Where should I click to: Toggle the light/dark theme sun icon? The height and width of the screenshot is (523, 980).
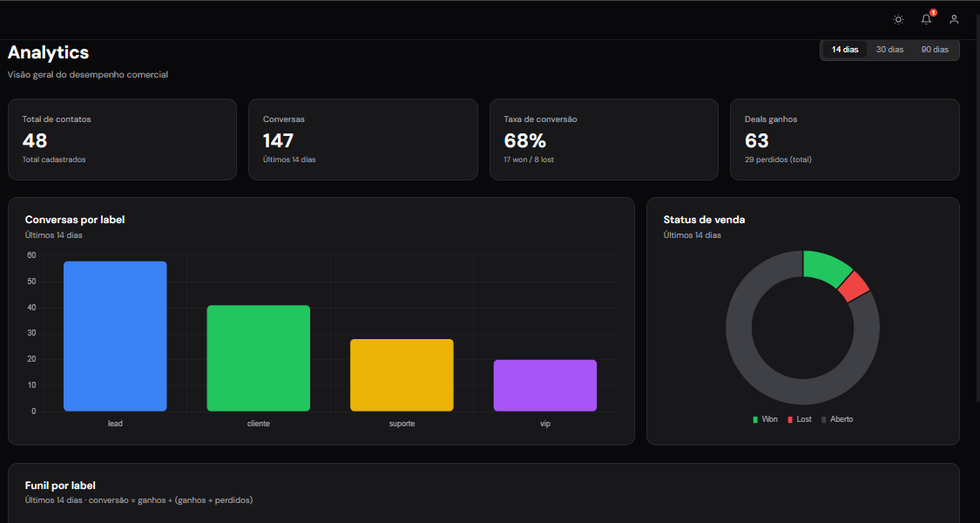coord(898,19)
